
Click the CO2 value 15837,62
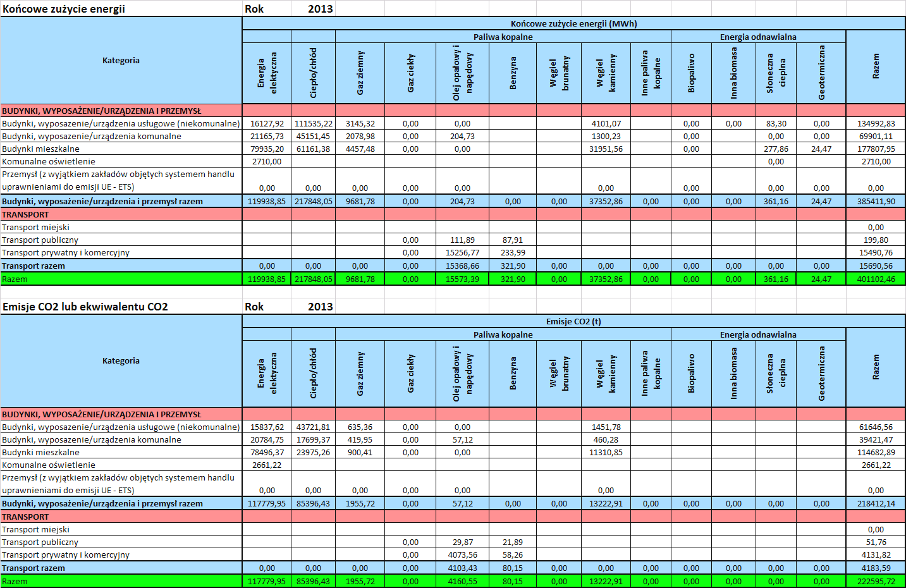coord(267,427)
